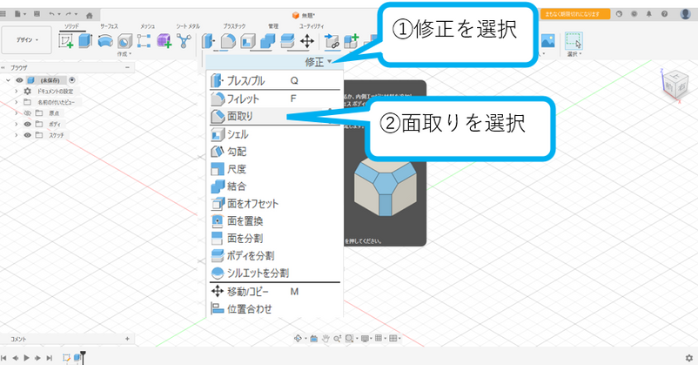Click Press Pull icon in ribbon toolbar
The width and height of the screenshot is (698, 365).
pyautogui.click(x=208, y=41)
